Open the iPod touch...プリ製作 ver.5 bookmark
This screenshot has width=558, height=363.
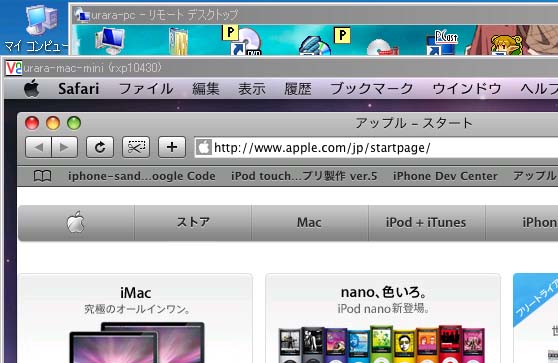tap(304, 176)
